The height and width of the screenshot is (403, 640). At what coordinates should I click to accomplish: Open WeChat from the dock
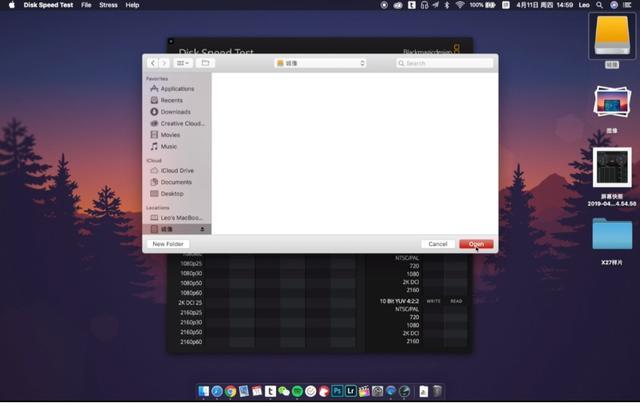pos(284,391)
